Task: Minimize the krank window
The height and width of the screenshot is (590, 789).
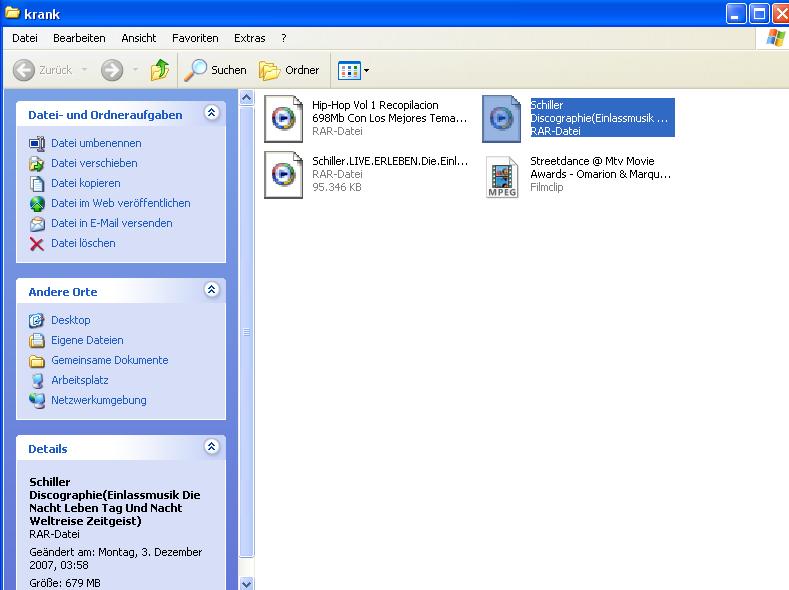Action: (x=736, y=14)
